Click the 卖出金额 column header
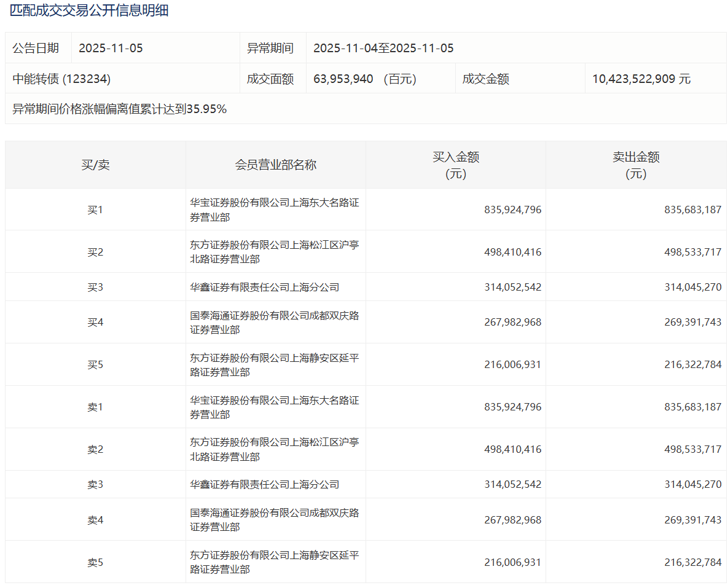 (636, 165)
